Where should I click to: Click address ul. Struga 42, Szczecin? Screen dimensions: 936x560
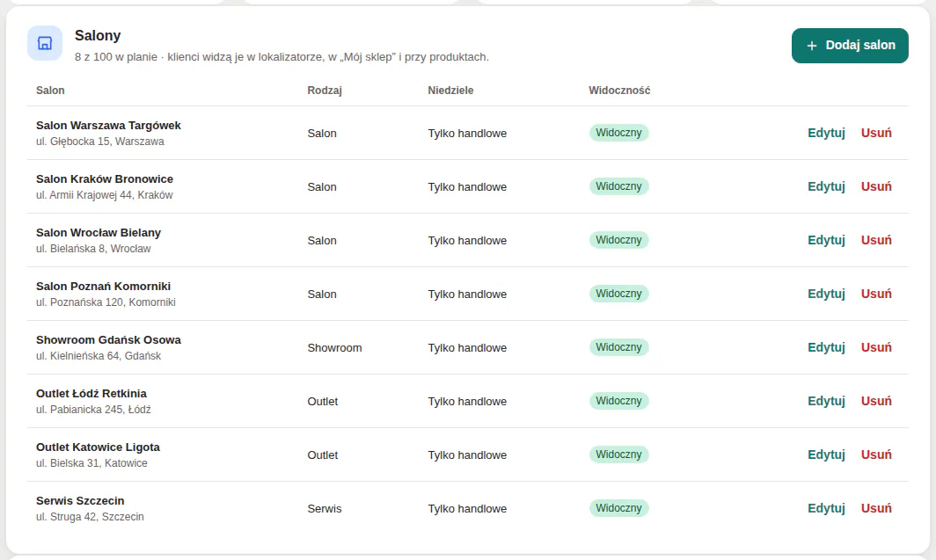tap(90, 518)
